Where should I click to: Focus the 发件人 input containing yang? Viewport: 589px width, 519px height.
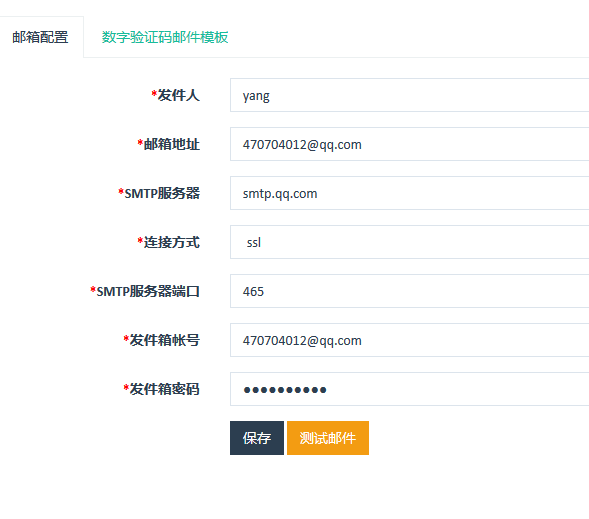pyautogui.click(x=409, y=95)
